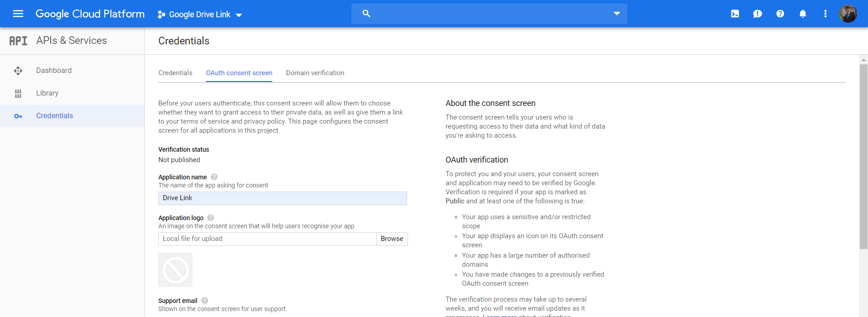Image resolution: width=868 pixels, height=317 pixels.
Task: Click the Local file for upload field
Action: click(x=267, y=239)
